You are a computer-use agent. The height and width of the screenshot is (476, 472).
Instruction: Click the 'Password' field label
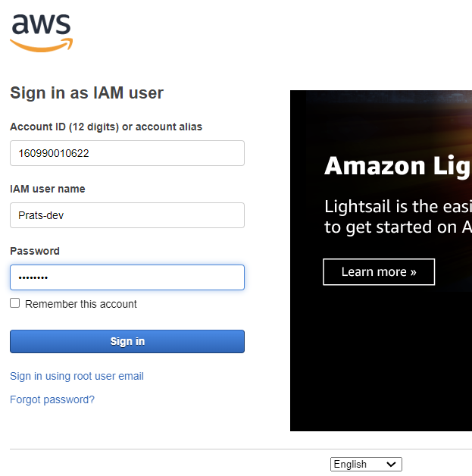[x=35, y=251]
